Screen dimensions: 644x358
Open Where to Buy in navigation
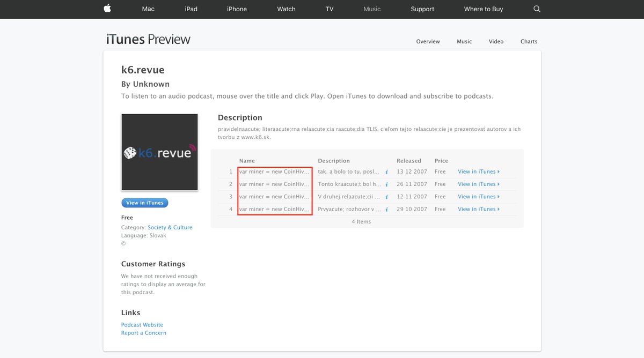[x=484, y=9]
